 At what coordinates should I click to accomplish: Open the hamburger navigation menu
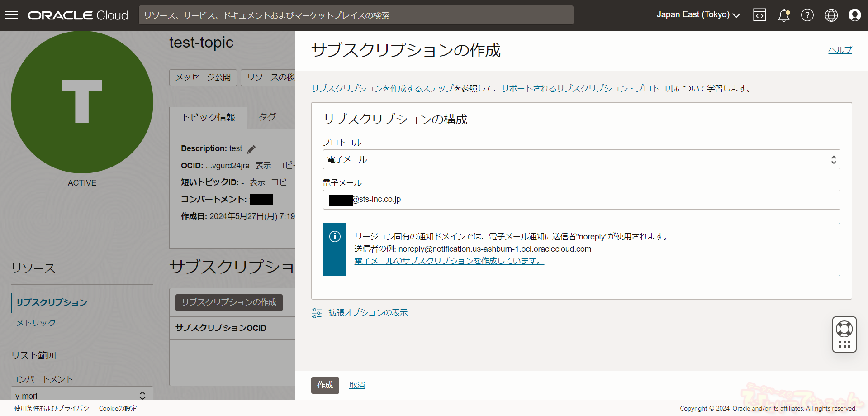tap(11, 15)
